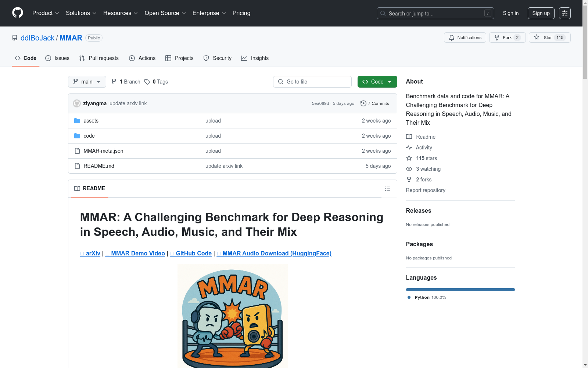Click the Notifications bell button
Image resolution: width=588 pixels, height=368 pixels.
[465, 38]
